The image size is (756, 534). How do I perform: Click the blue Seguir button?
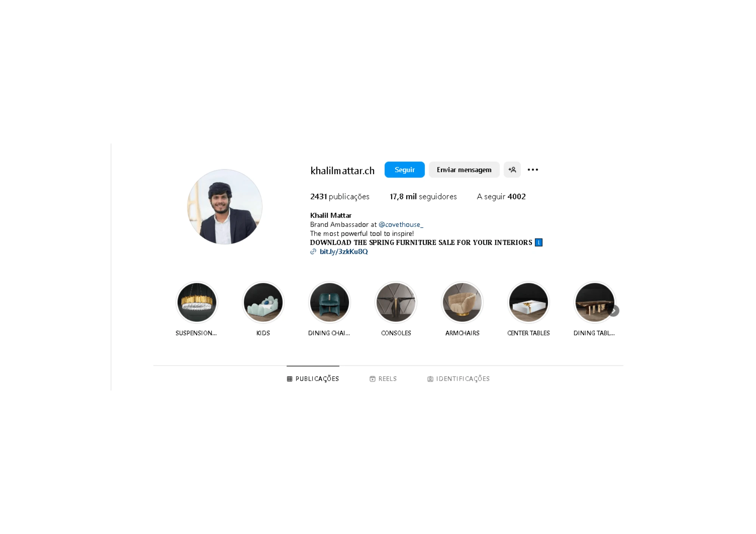[404, 170]
